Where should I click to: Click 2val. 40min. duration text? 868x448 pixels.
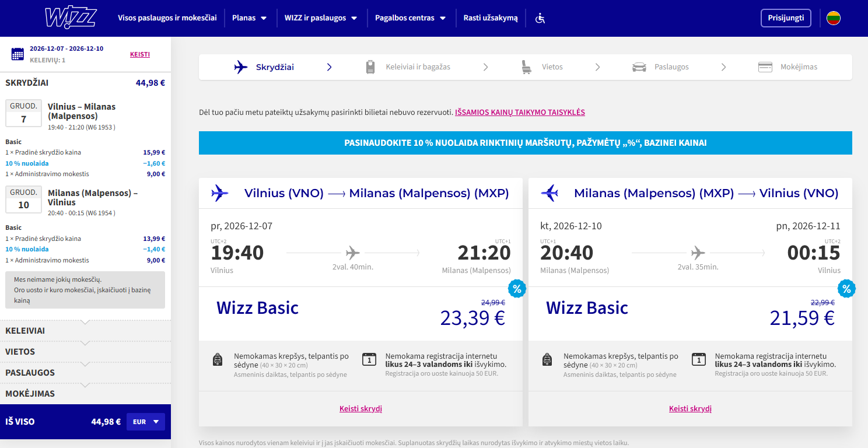pos(353,267)
